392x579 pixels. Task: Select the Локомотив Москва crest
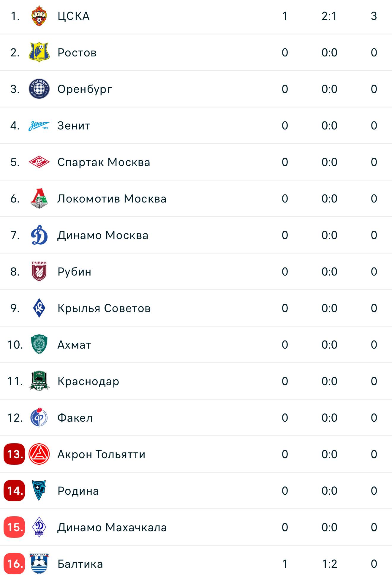point(39,199)
